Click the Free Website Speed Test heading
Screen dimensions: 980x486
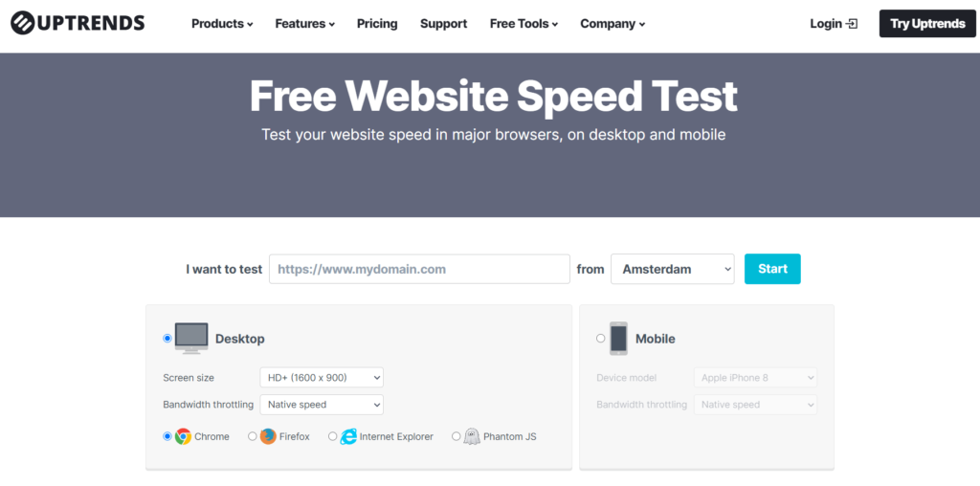pos(493,97)
